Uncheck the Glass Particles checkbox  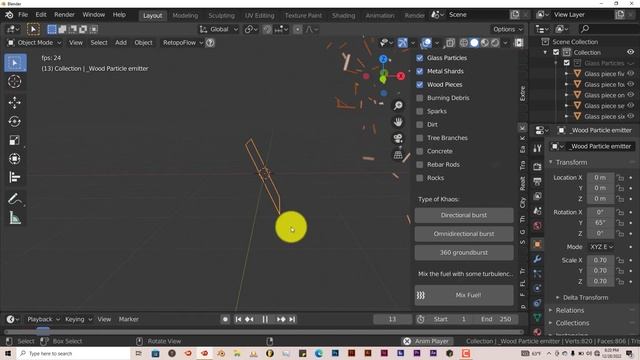[x=420, y=58]
